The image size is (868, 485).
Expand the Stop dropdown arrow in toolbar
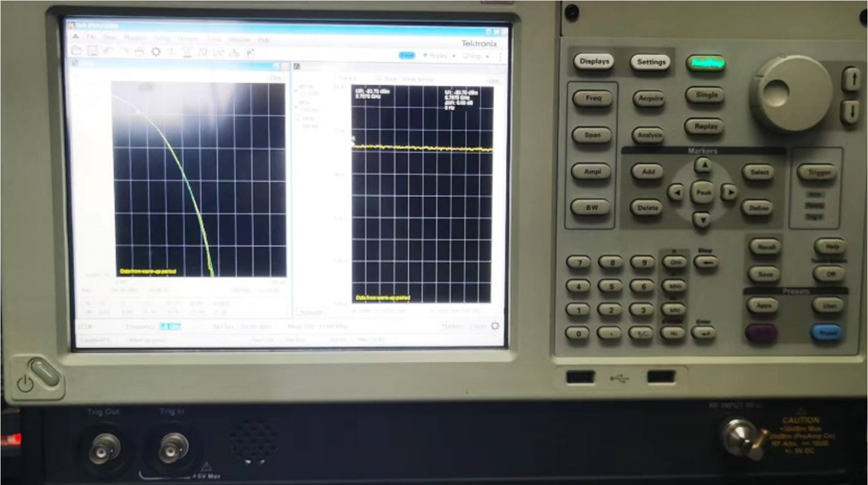tap(487, 56)
